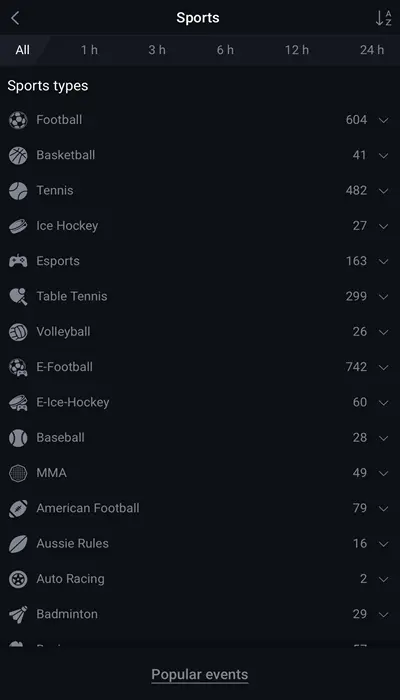Tap the Table Tennis paddle icon
This screenshot has height=700, width=400.
coord(18,296)
